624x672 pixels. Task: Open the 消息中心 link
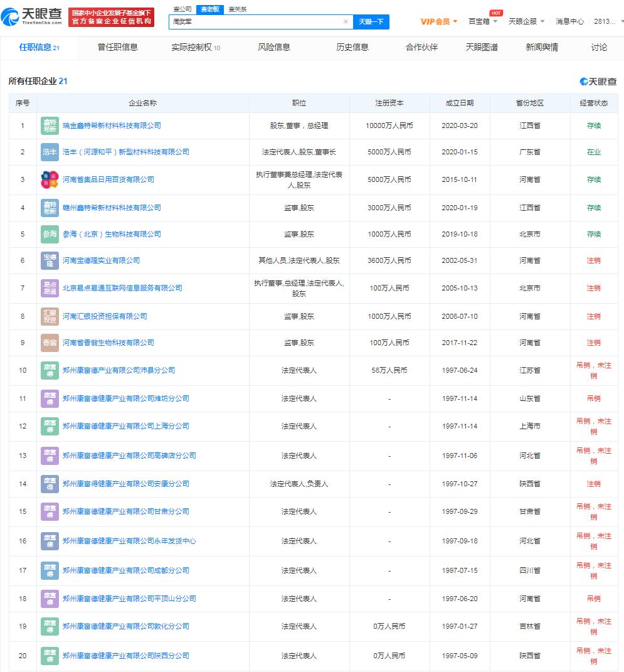click(x=569, y=21)
